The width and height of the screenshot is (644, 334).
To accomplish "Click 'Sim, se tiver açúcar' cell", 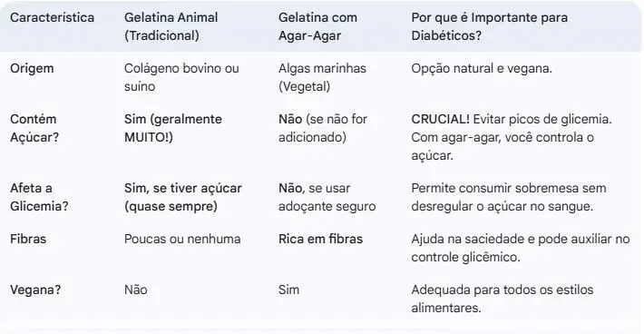I will point(183,197).
